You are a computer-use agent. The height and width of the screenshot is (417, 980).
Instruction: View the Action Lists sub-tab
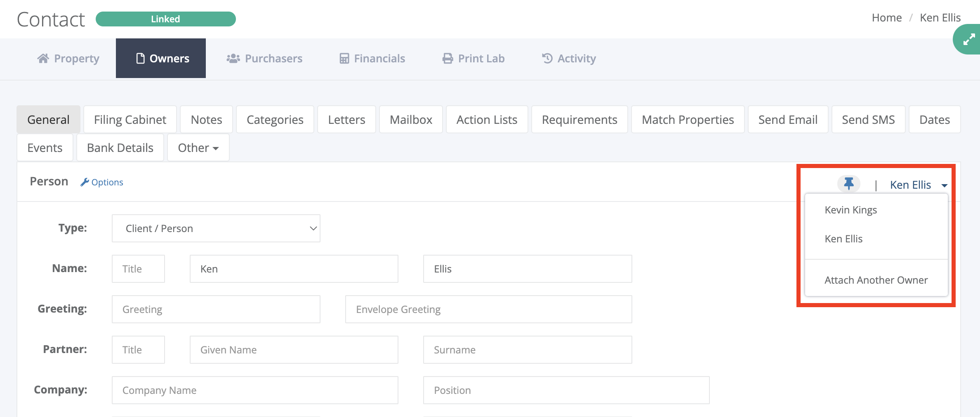pyautogui.click(x=487, y=120)
